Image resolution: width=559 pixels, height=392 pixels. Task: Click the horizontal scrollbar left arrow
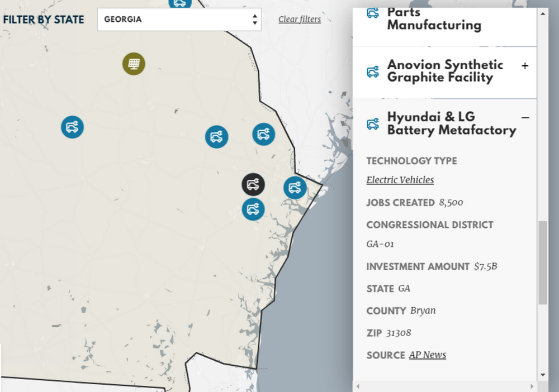[358, 386]
